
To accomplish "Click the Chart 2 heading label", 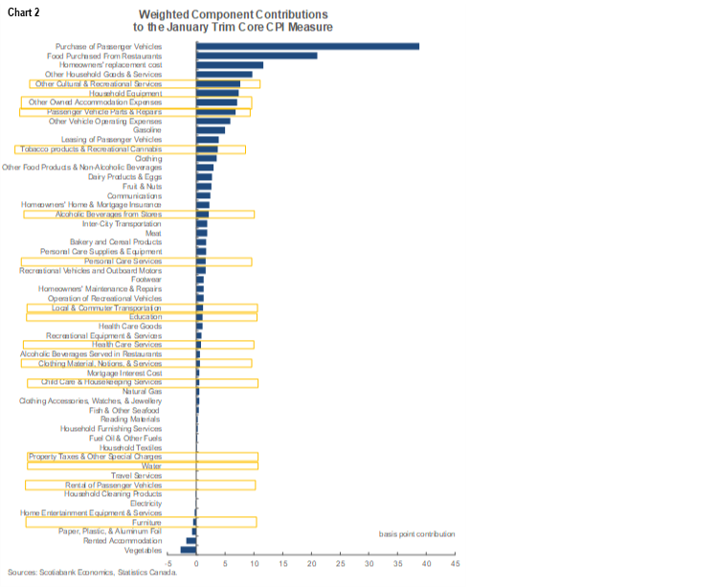I will click(25, 12).
